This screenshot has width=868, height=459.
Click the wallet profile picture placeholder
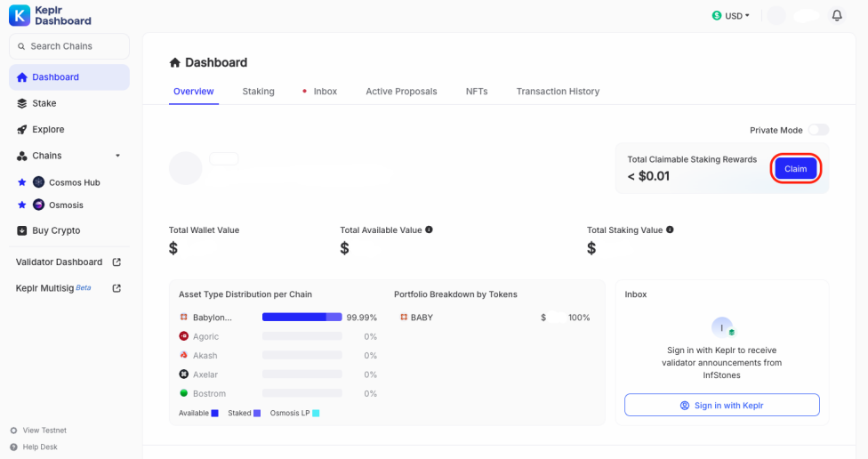pyautogui.click(x=186, y=168)
